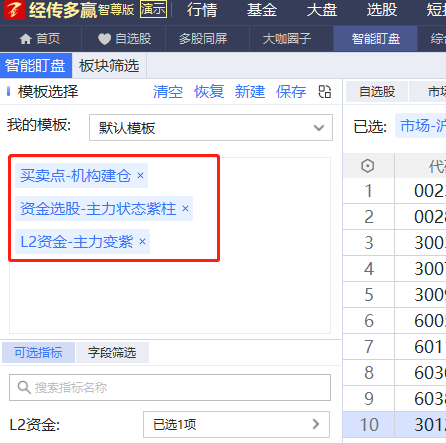The height and width of the screenshot is (443, 446).
Task: Click the home icon next to 首页
Action: pos(26,39)
